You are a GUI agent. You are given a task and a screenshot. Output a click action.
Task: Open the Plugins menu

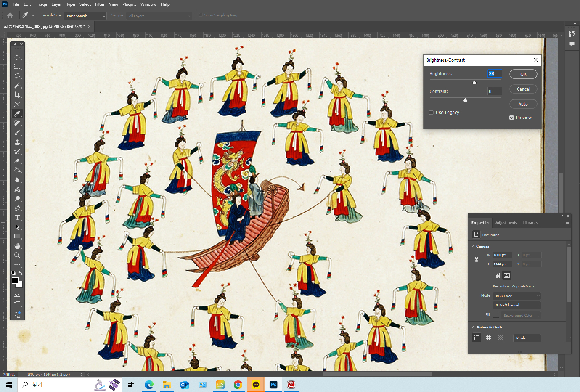pos(129,4)
